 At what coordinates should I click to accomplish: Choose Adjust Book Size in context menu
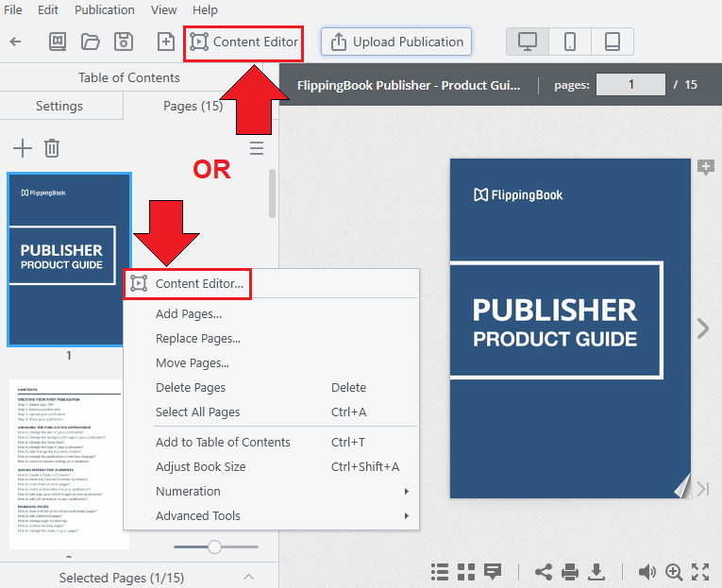(201, 467)
